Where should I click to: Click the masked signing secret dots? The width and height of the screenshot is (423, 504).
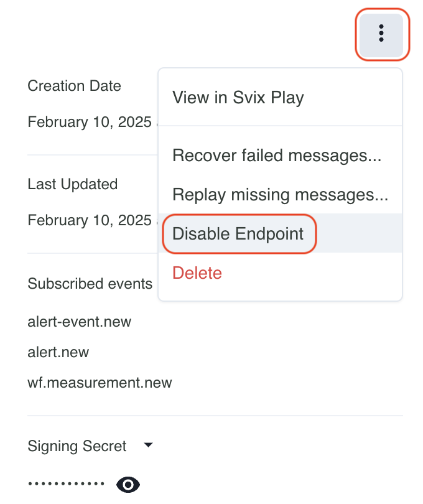(x=67, y=483)
